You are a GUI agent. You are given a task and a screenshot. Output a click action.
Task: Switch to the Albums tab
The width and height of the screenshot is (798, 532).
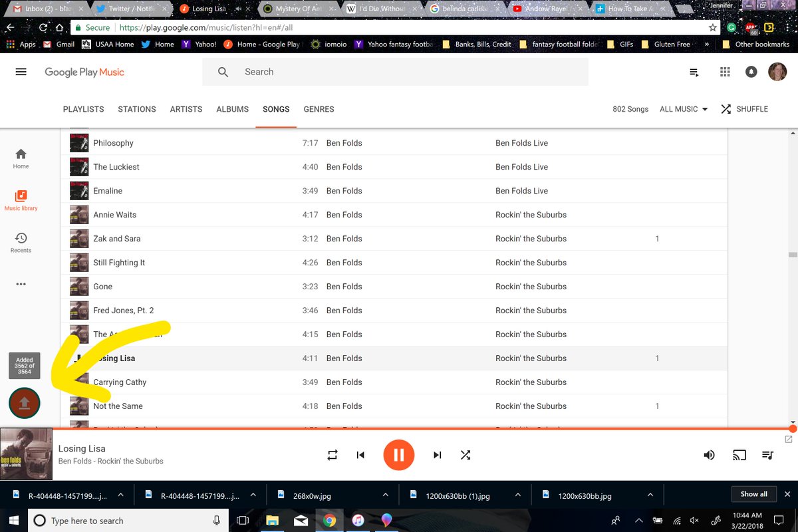pos(233,109)
